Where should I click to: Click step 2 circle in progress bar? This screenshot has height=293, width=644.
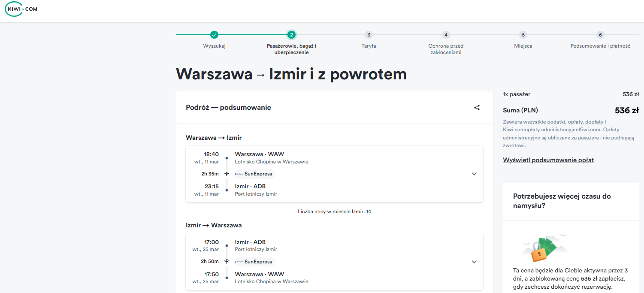[291, 35]
